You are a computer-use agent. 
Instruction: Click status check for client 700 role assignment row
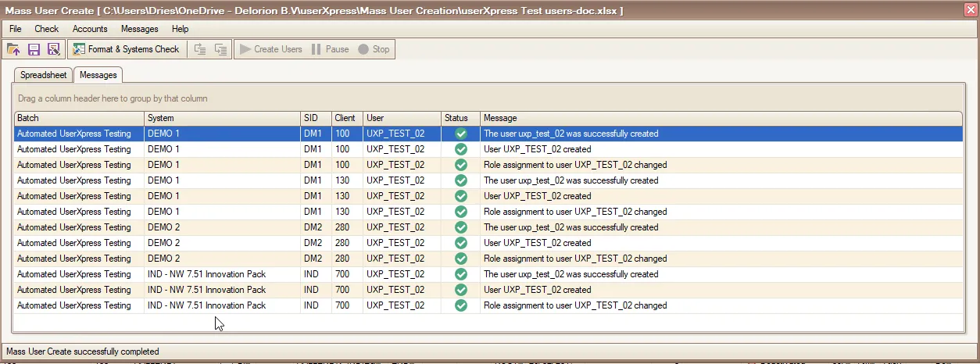coord(461,305)
